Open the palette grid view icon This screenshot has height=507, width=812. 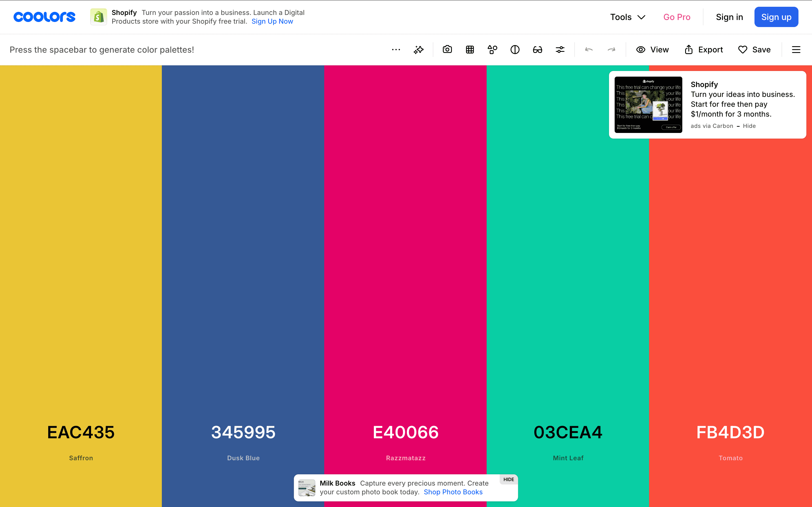pyautogui.click(x=470, y=50)
